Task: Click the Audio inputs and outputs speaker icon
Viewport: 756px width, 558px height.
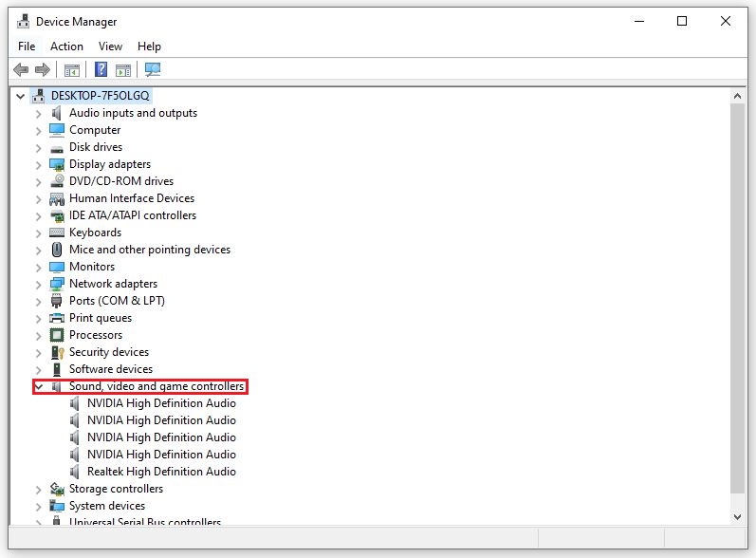Action: pyautogui.click(x=57, y=113)
